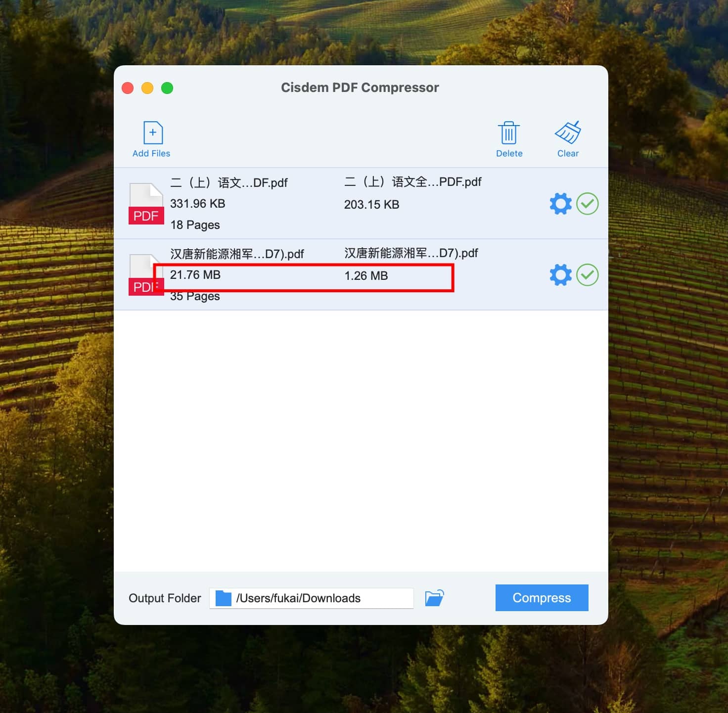Minimize window with yellow button

(147, 88)
